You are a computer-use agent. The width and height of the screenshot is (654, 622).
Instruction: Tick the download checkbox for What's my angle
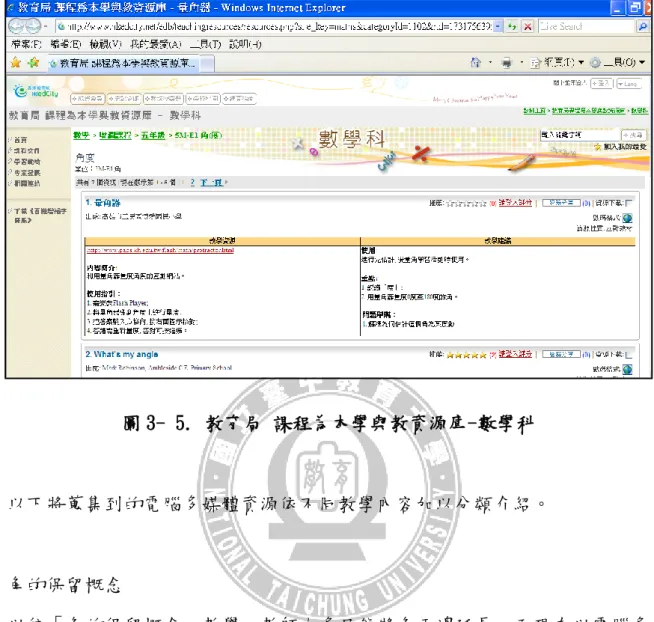tap(629, 355)
